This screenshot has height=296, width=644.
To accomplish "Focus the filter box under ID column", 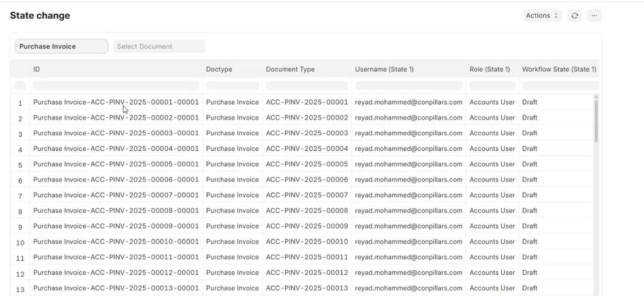I will click(x=116, y=86).
